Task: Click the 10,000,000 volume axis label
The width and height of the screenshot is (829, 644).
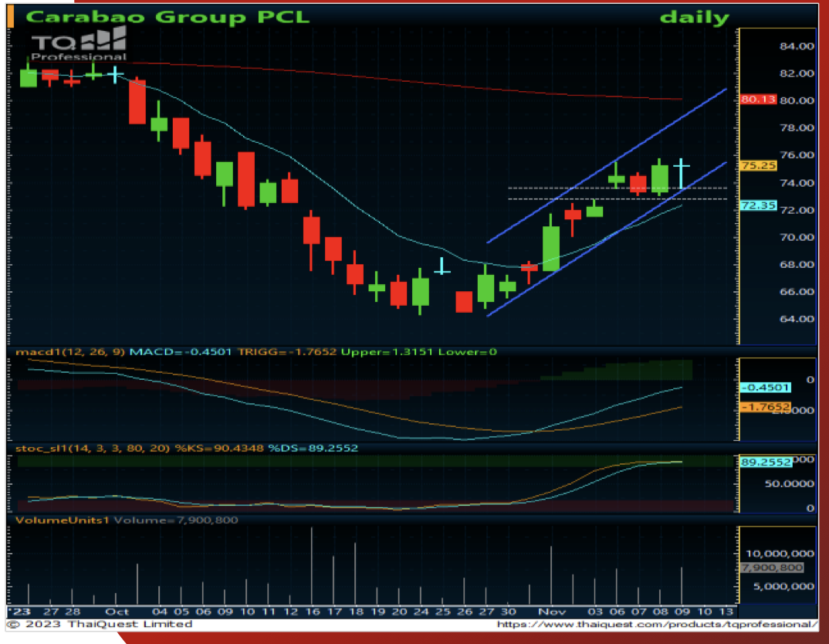Action: [780, 554]
